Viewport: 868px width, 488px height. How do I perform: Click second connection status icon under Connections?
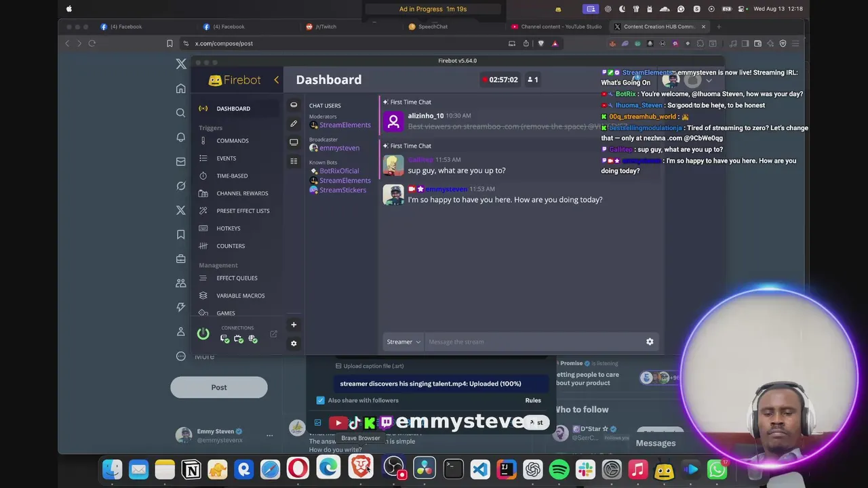(x=239, y=338)
